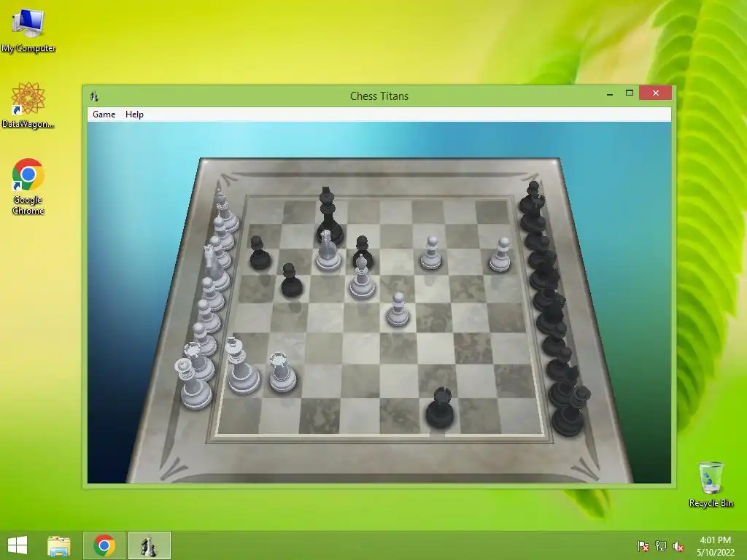
Task: Open the clock showing 4:01 PM
Action: click(716, 545)
